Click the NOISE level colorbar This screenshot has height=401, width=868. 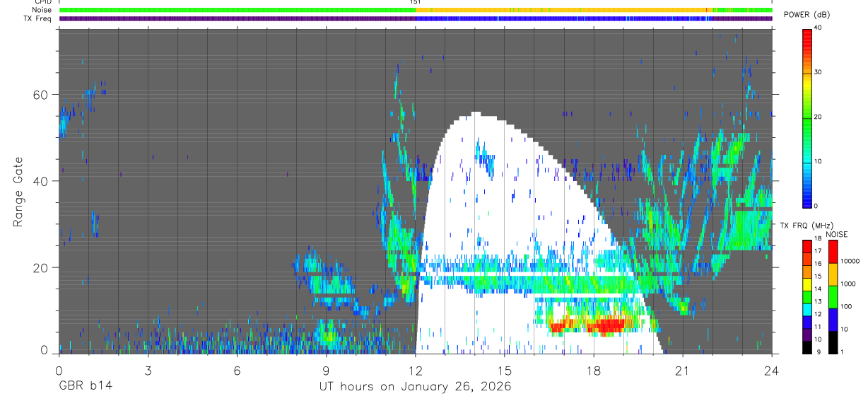[833, 297]
